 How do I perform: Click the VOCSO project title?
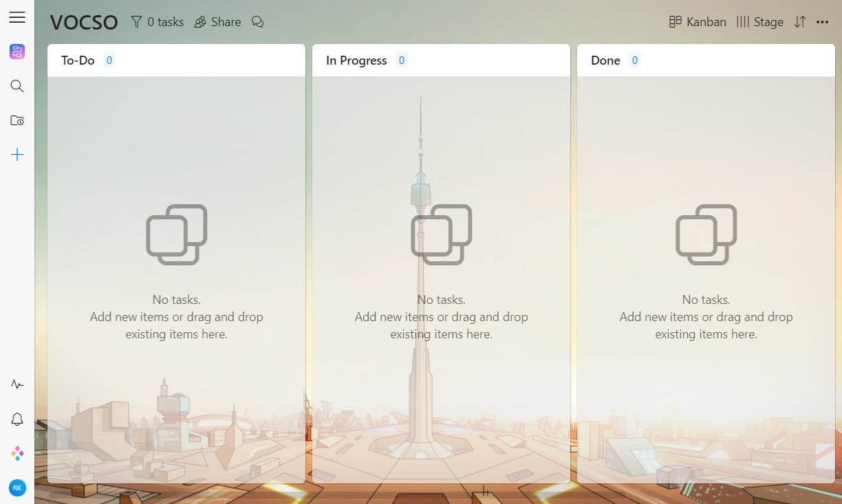tap(84, 23)
